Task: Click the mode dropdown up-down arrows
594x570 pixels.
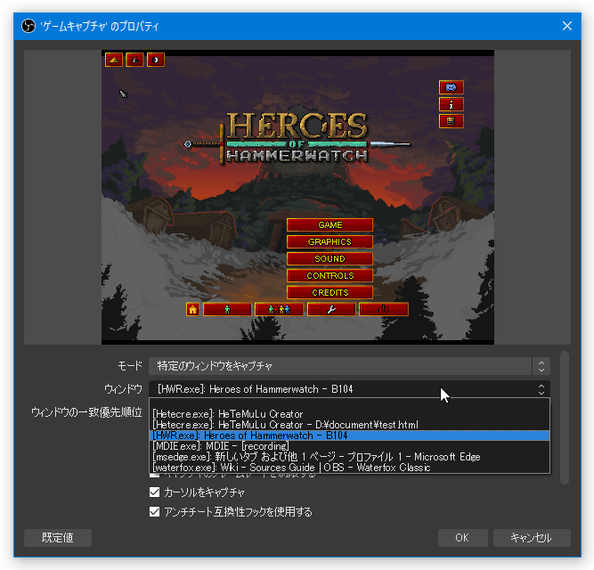Action: pos(541,366)
